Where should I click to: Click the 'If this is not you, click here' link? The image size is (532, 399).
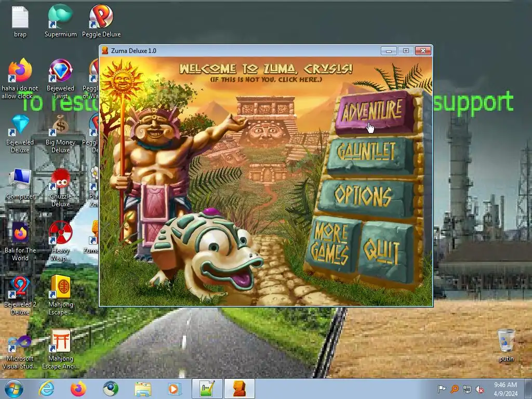coord(266,79)
